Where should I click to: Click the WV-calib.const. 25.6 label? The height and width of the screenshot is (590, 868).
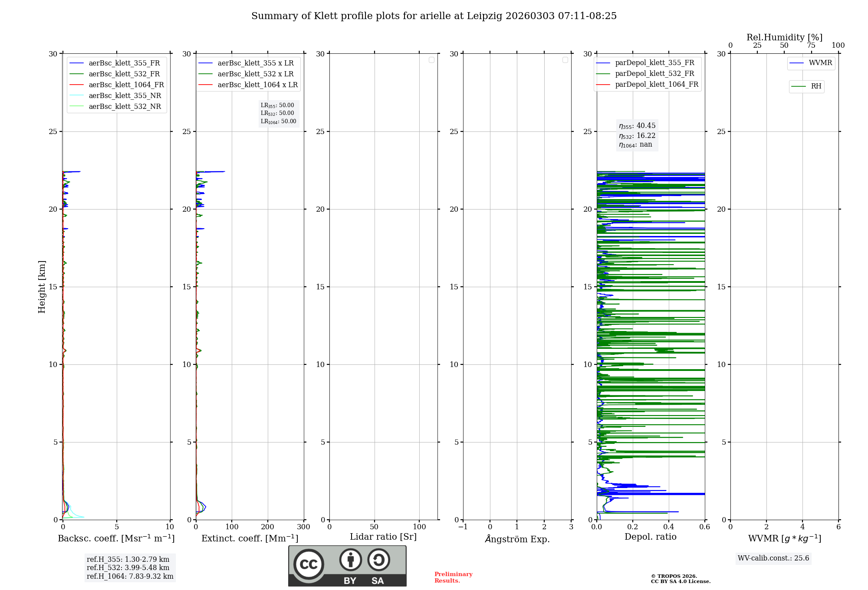(773, 558)
